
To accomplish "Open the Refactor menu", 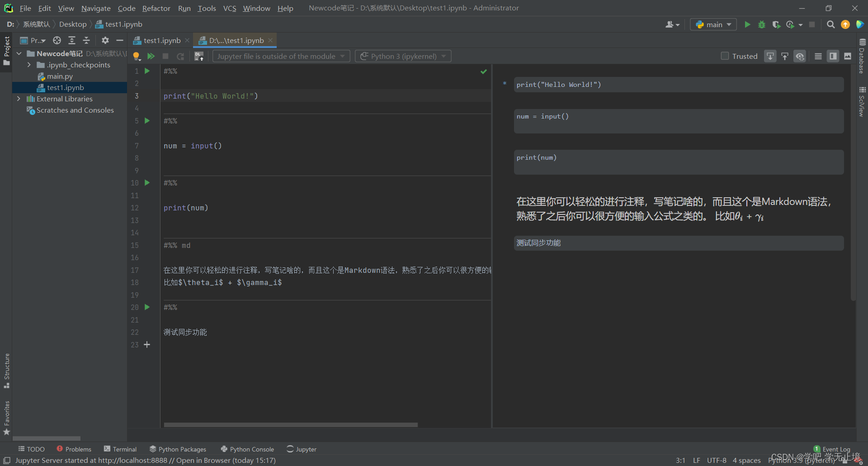I will click(156, 8).
